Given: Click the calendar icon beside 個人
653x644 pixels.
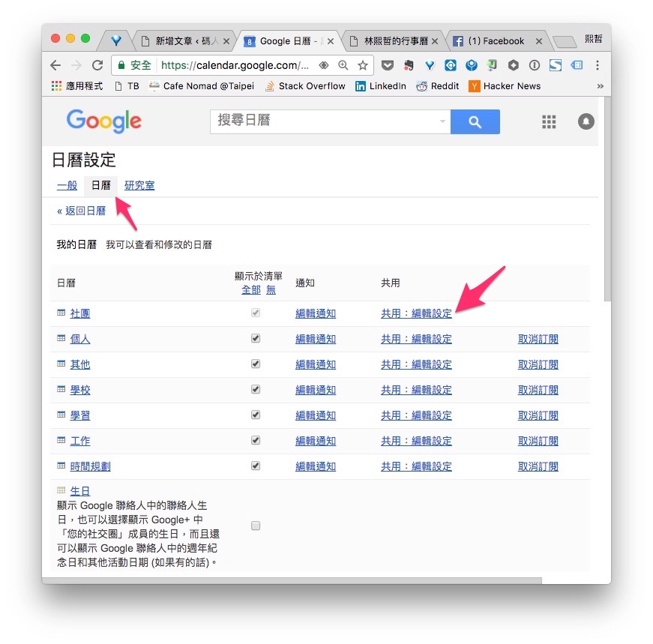Looking at the screenshot, I should click(61, 338).
